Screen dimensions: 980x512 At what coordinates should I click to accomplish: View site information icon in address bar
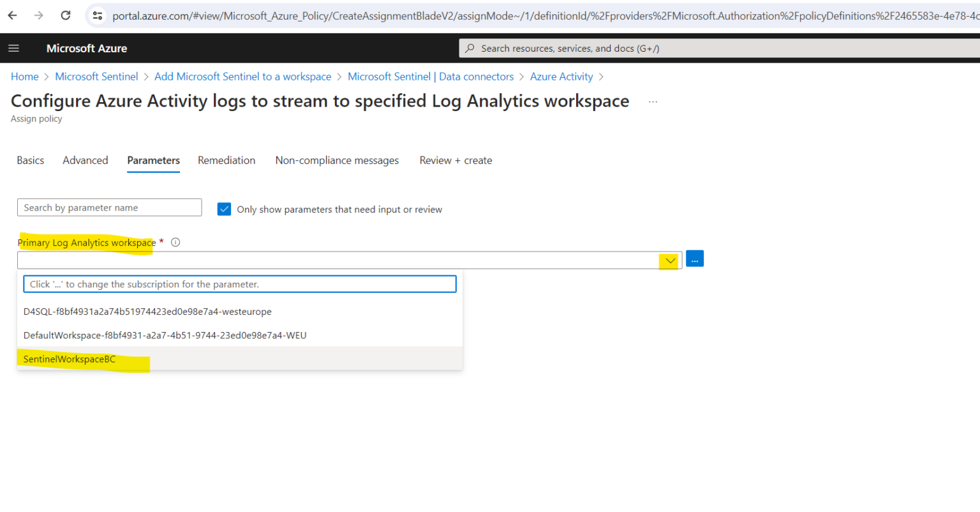point(98,15)
